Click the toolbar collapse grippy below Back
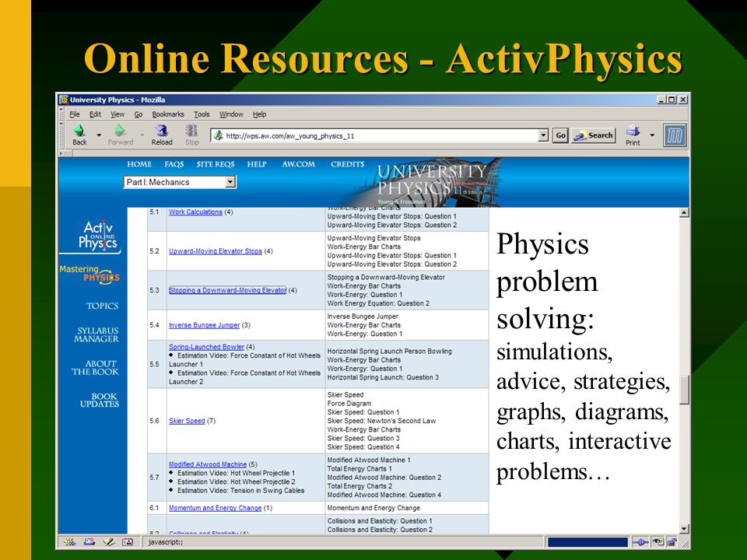 coord(66,153)
